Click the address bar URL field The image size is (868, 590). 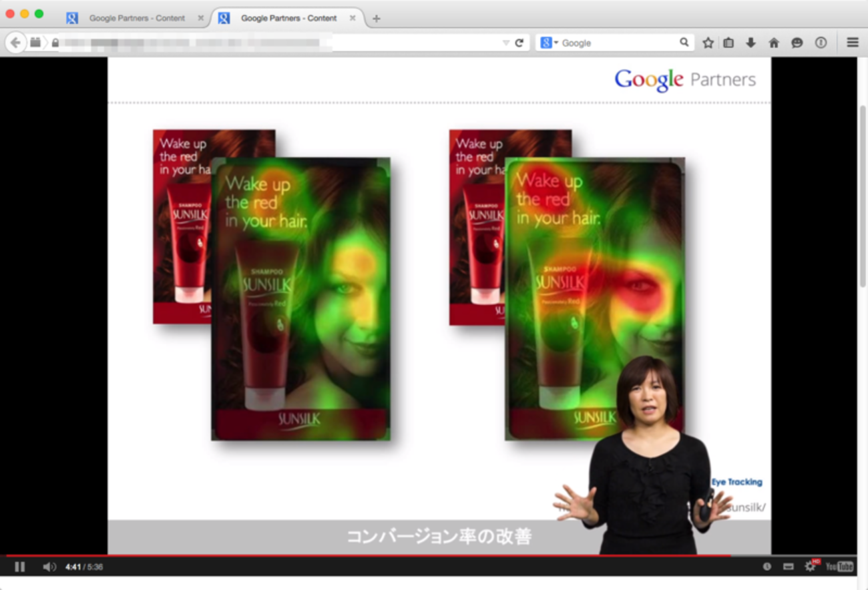click(x=280, y=43)
